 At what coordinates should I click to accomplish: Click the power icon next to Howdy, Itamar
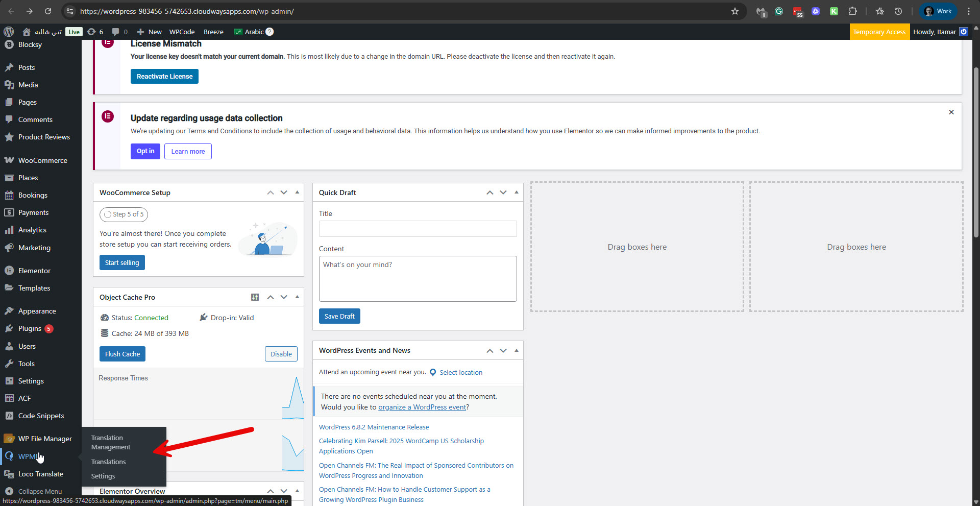[x=964, y=32]
